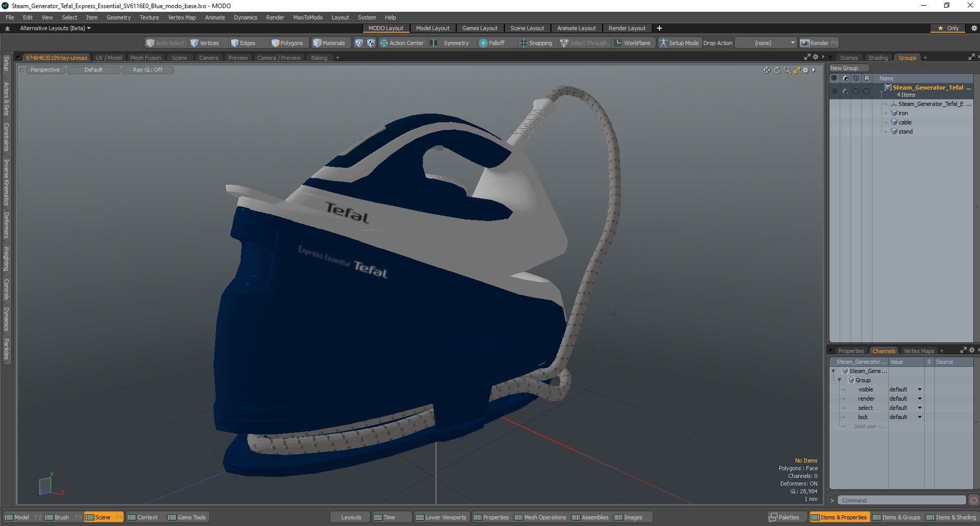Toggle the select checkbox of Steam_Generator_Tefal group
Viewport: 980px width, 526px height.
click(856, 91)
